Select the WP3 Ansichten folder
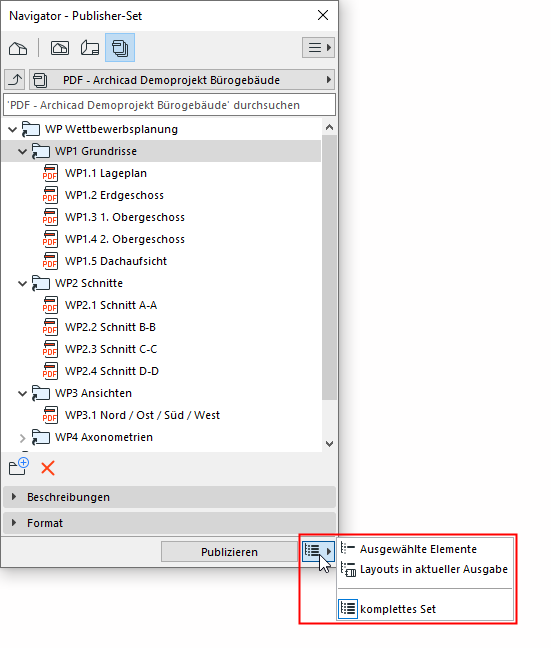This screenshot has width=551, height=648. point(93,393)
